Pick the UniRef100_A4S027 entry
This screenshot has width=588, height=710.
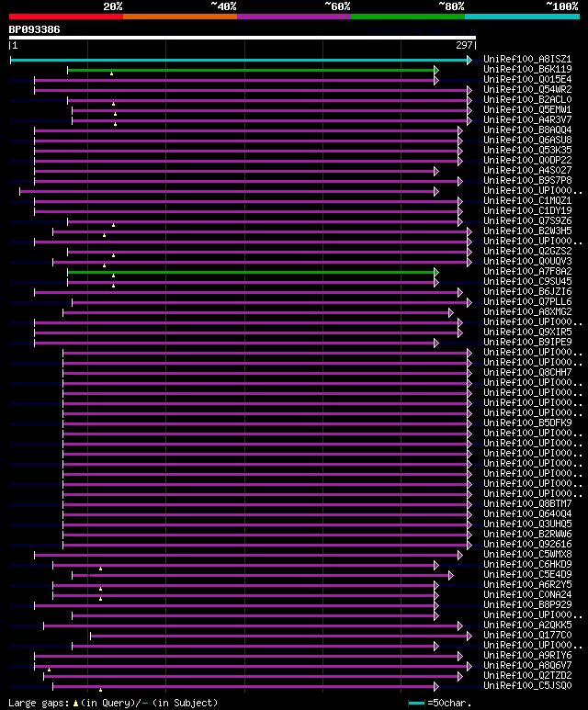coord(527,170)
